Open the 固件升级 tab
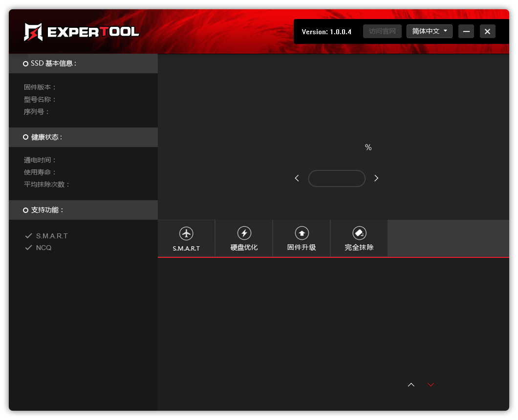Image resolution: width=518 pixels, height=420 pixels. [x=302, y=238]
